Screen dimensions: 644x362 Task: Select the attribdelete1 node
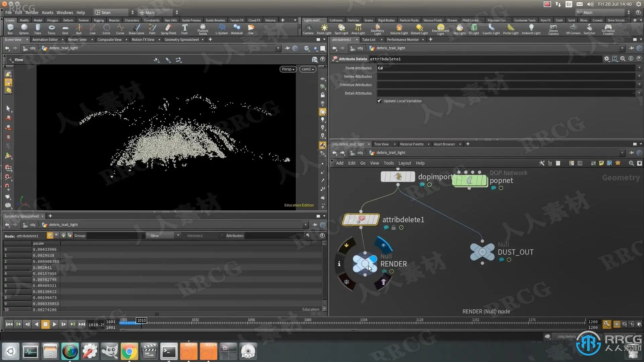tap(361, 220)
